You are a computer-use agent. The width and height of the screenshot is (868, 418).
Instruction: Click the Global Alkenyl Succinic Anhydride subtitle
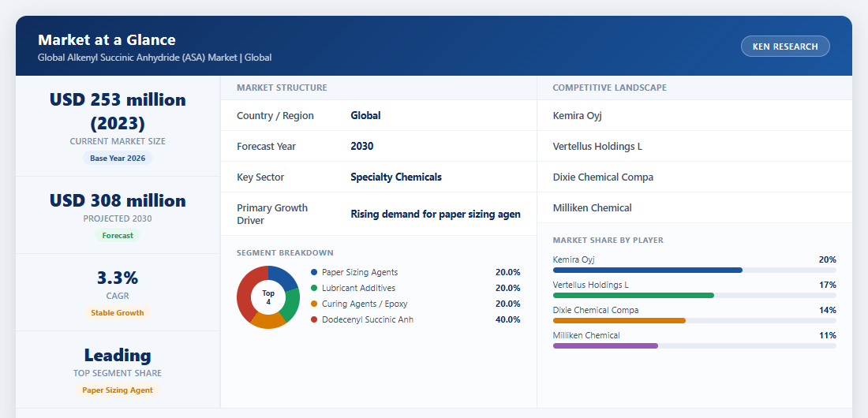pos(155,58)
